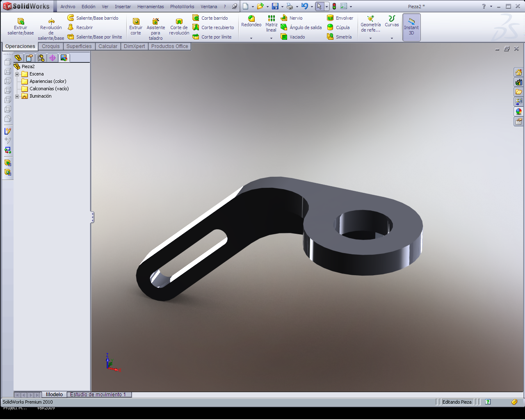Open the DimXpert tab

135,46
